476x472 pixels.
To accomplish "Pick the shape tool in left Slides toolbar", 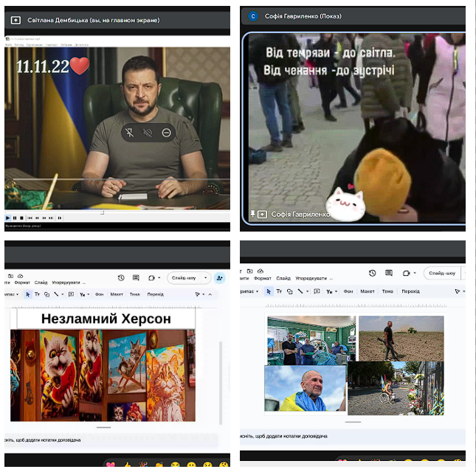I will pyautogui.click(x=46, y=294).
